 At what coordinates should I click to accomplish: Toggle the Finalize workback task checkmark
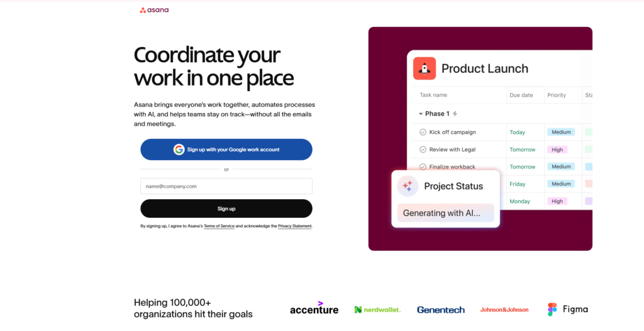pyautogui.click(x=423, y=166)
